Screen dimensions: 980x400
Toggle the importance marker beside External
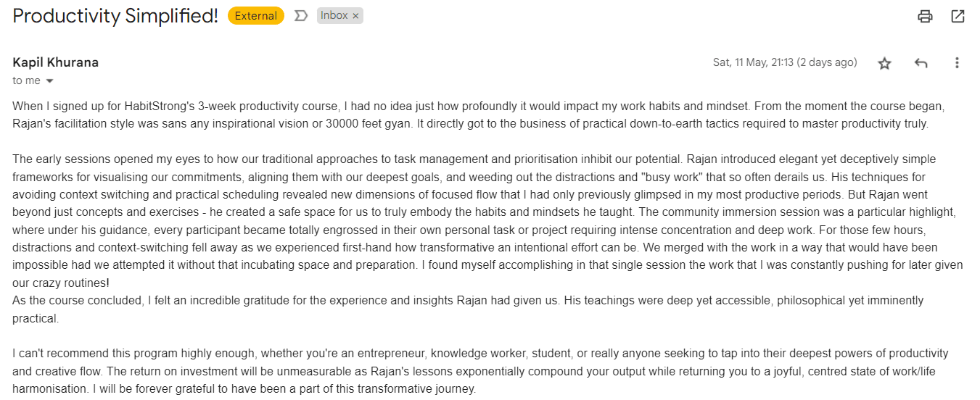click(x=301, y=16)
